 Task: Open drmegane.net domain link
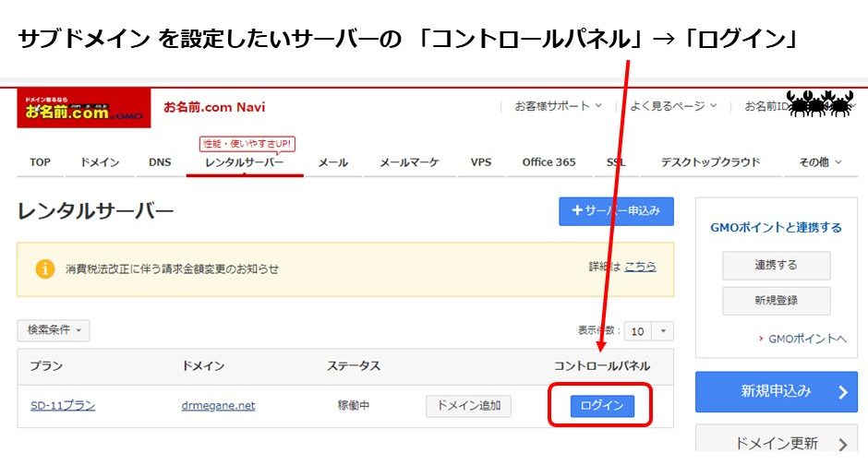(x=218, y=406)
